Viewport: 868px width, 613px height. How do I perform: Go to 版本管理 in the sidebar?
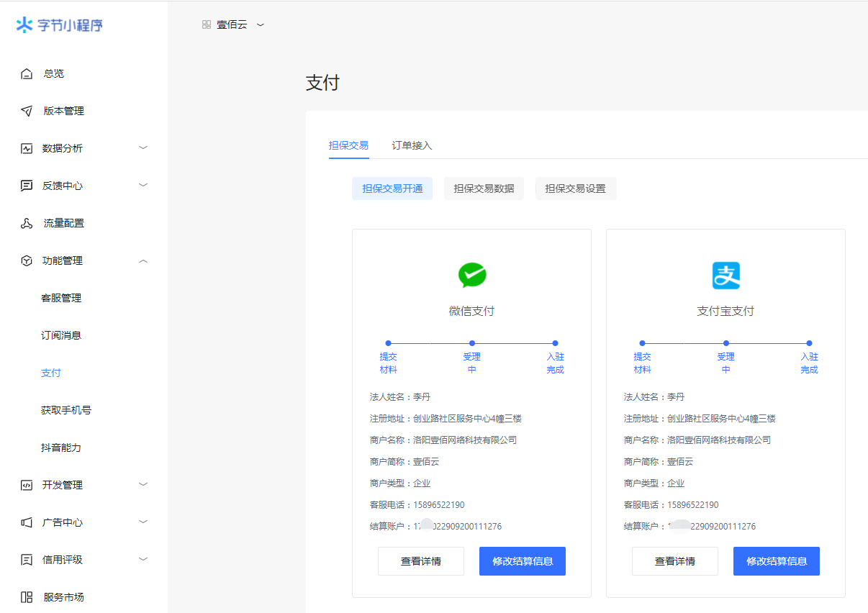(64, 111)
